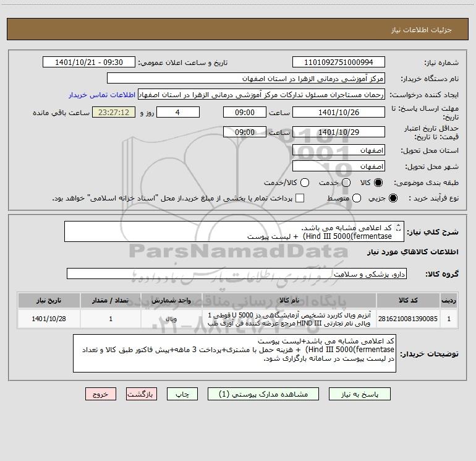Click the delivery city field اصفهان
Image resolution: width=476 pixels, height=461 pixels.
pyautogui.click(x=339, y=166)
